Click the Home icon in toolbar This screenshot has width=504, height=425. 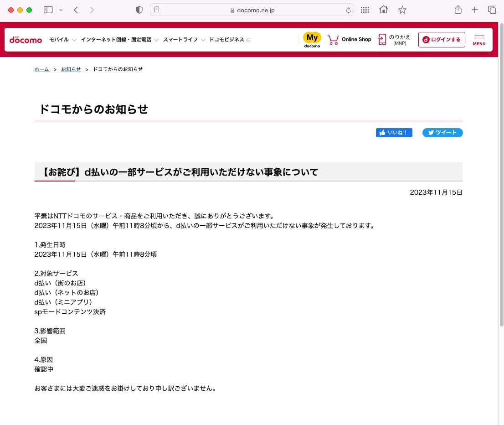pos(383,10)
